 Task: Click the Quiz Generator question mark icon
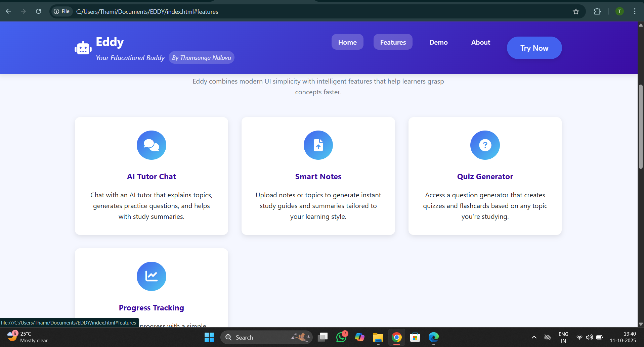485,145
